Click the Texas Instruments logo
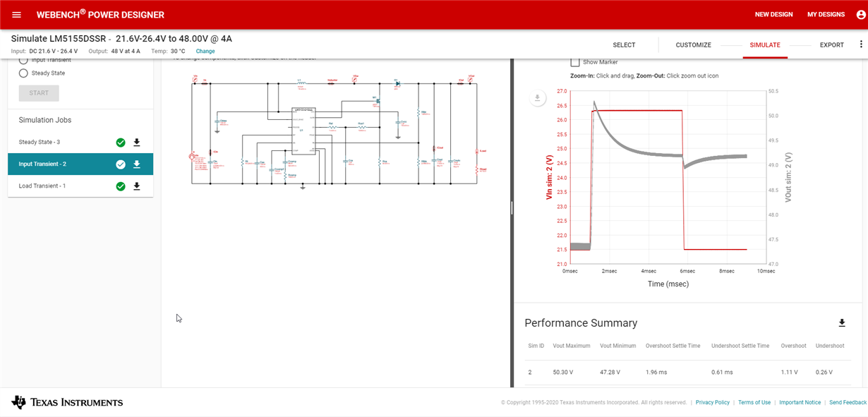The width and height of the screenshot is (868, 417). 67,402
